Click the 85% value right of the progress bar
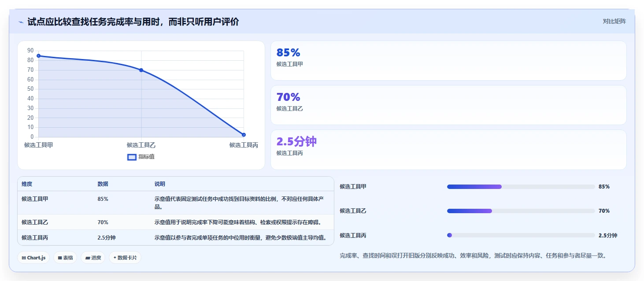 [x=604, y=187]
